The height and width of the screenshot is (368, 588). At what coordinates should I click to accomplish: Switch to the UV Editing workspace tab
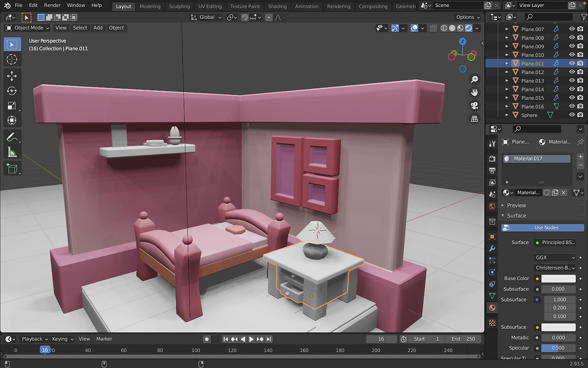(x=210, y=6)
